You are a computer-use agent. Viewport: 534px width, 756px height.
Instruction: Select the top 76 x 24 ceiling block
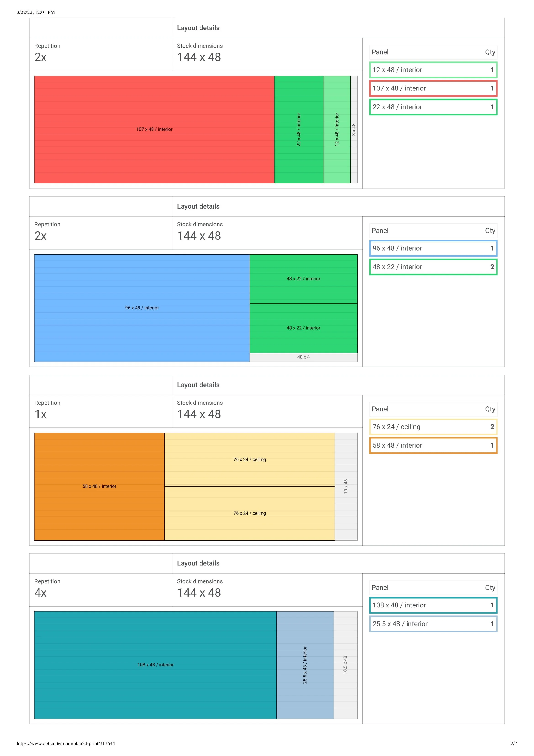[249, 459]
